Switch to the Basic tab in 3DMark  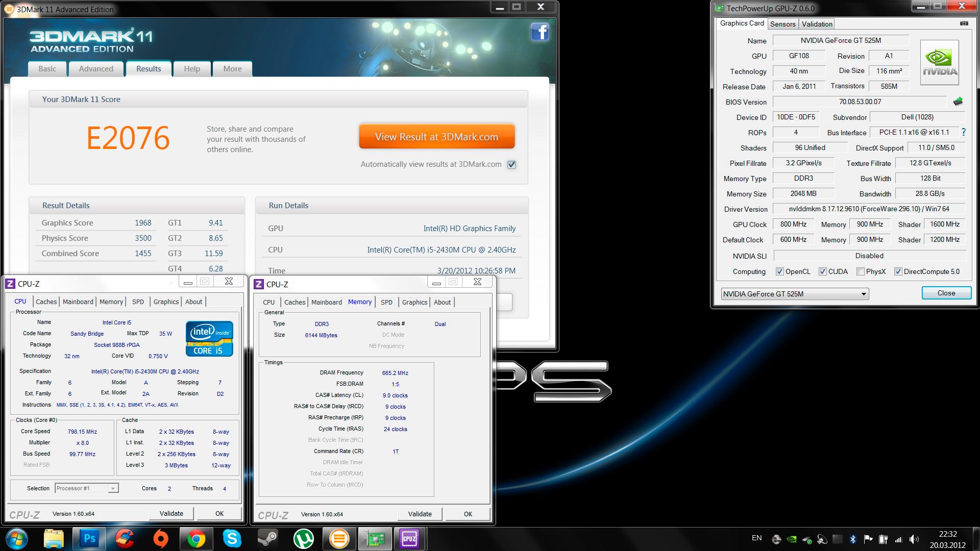tap(47, 69)
